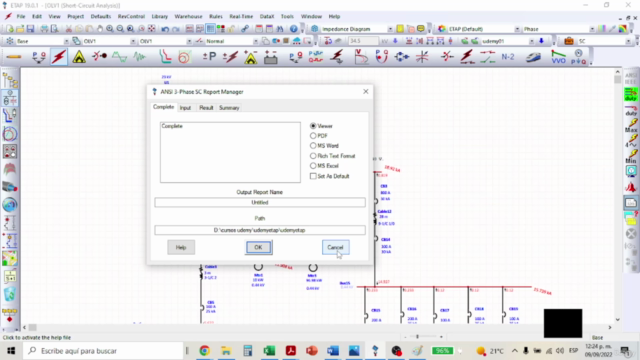This screenshot has height=360, width=640.
Task: Select the PDF output option
Action: [x=313, y=136]
